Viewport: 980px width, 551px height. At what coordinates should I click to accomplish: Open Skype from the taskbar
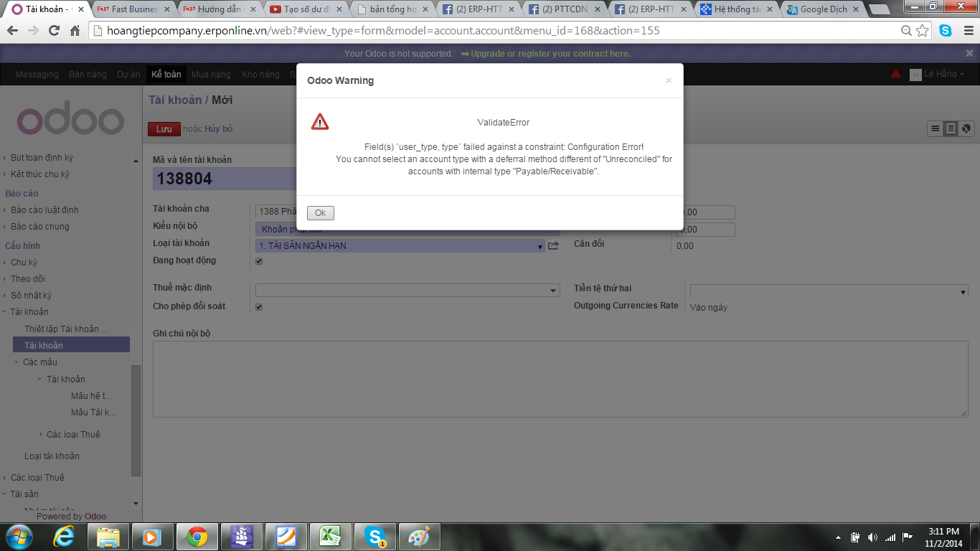coord(374,537)
